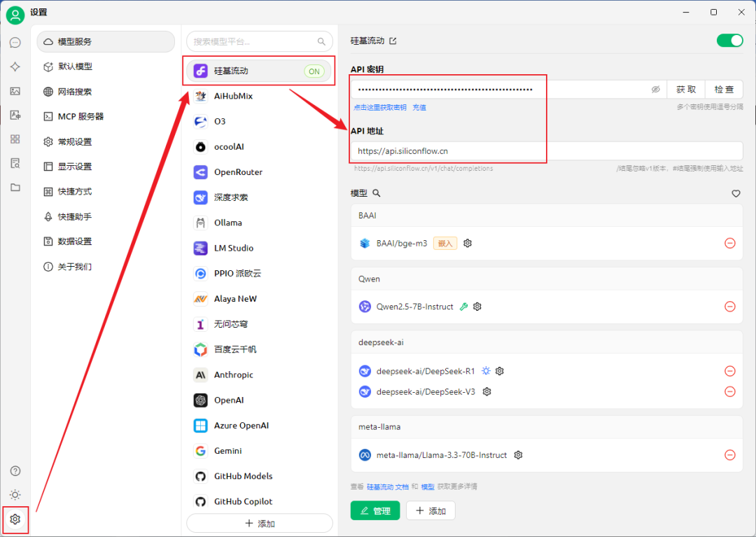
Task: Open 硅基流动 official site external link icon
Action: pyautogui.click(x=393, y=41)
